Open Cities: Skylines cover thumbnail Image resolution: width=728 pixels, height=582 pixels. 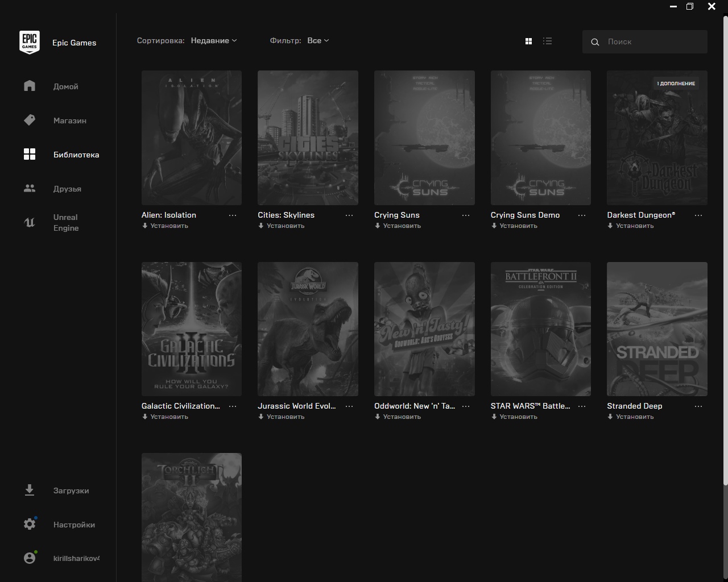click(308, 138)
